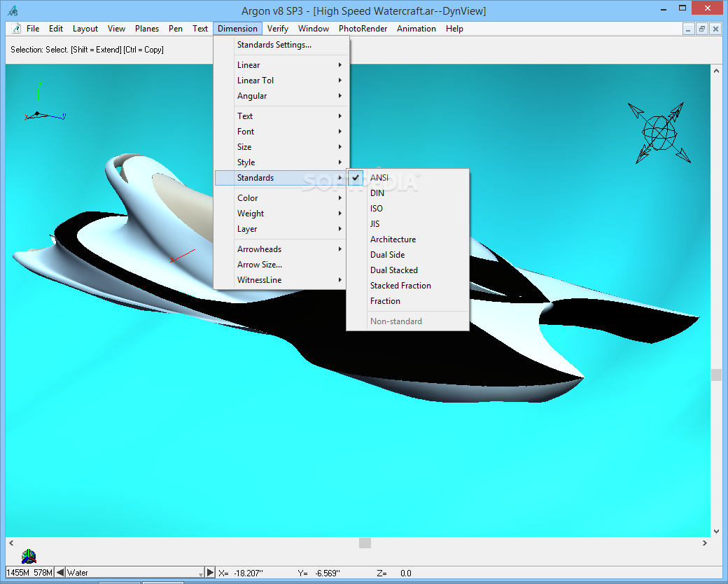Click the vertical scrollbar thumb
Screen dimensions: 728x584
(716, 375)
